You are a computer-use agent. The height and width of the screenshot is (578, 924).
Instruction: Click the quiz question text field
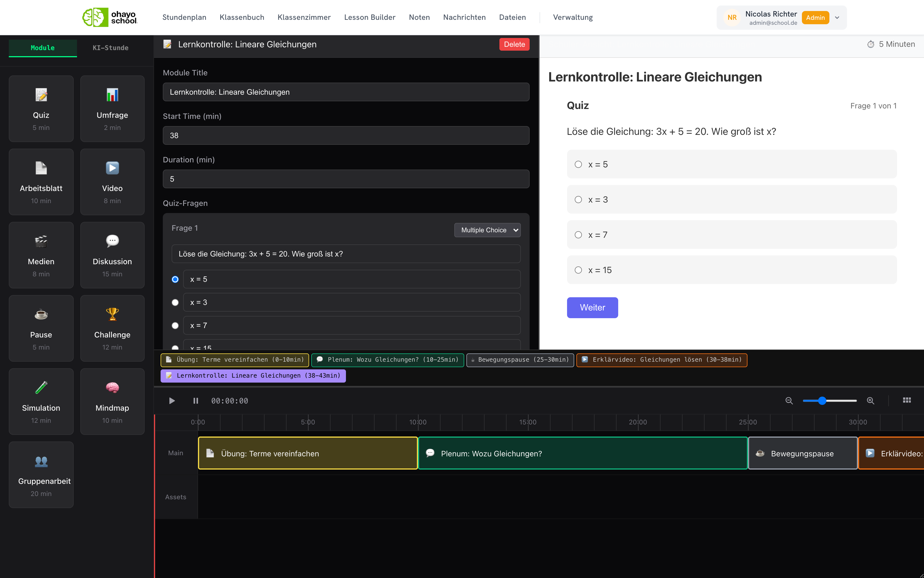pos(346,254)
